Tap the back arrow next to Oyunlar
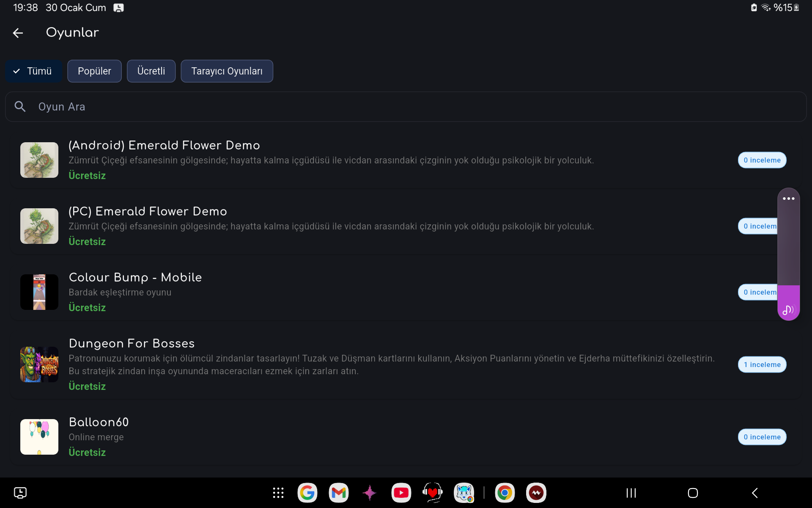812x508 pixels. [18, 33]
